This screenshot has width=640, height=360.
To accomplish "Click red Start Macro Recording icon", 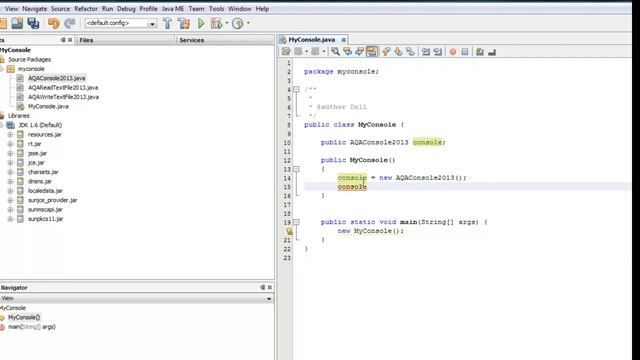I will click(x=453, y=52).
